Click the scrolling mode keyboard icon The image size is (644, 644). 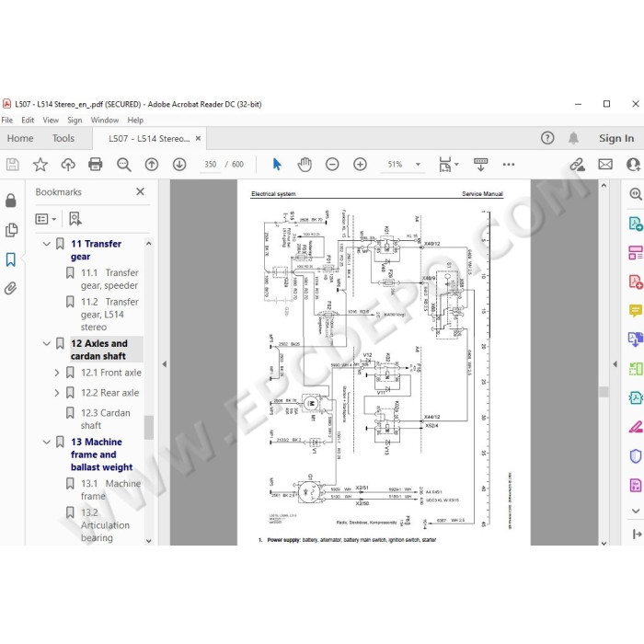[480, 165]
